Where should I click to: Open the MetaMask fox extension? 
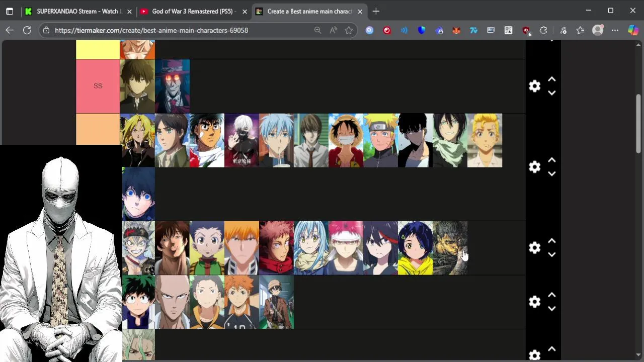(456, 30)
